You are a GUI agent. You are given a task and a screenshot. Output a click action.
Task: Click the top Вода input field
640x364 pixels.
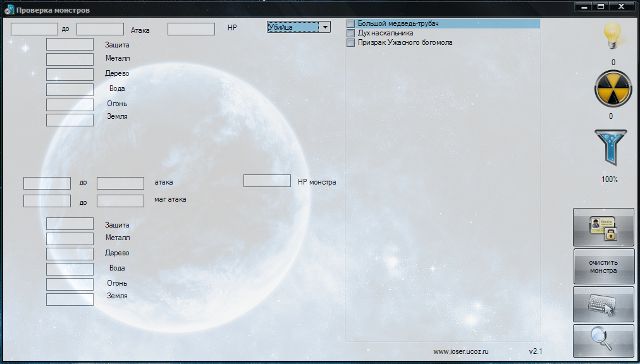70,89
